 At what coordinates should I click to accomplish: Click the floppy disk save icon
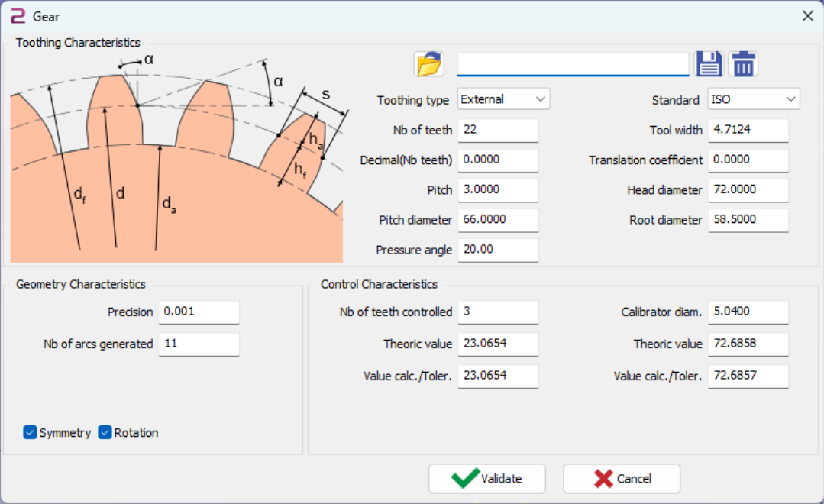point(709,64)
